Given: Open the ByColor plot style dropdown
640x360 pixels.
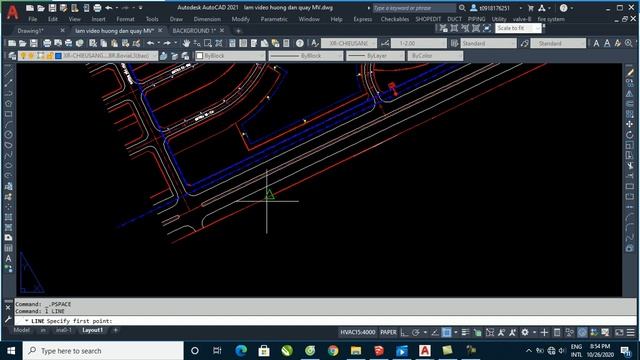Looking at the screenshot, I should coord(435,56).
